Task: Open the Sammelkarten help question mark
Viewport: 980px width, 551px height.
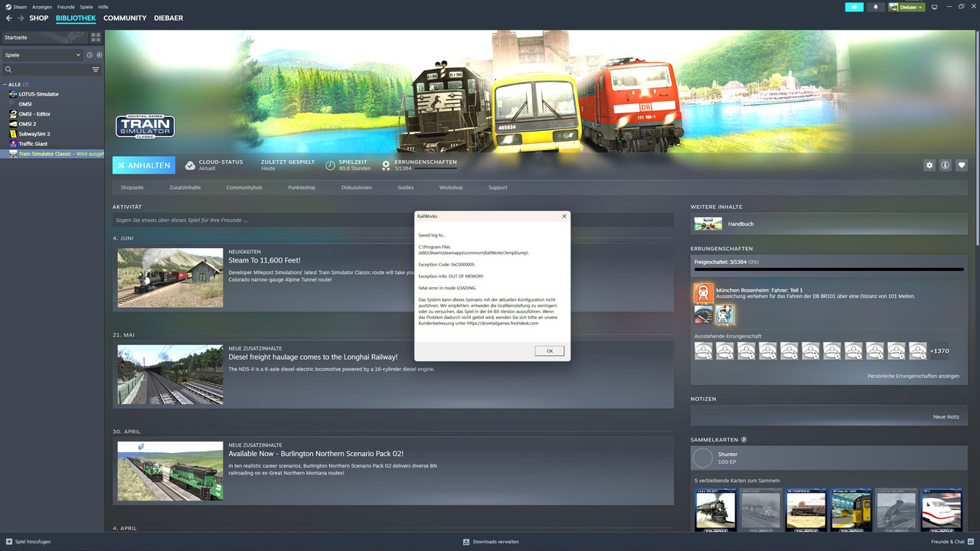Action: [x=744, y=440]
